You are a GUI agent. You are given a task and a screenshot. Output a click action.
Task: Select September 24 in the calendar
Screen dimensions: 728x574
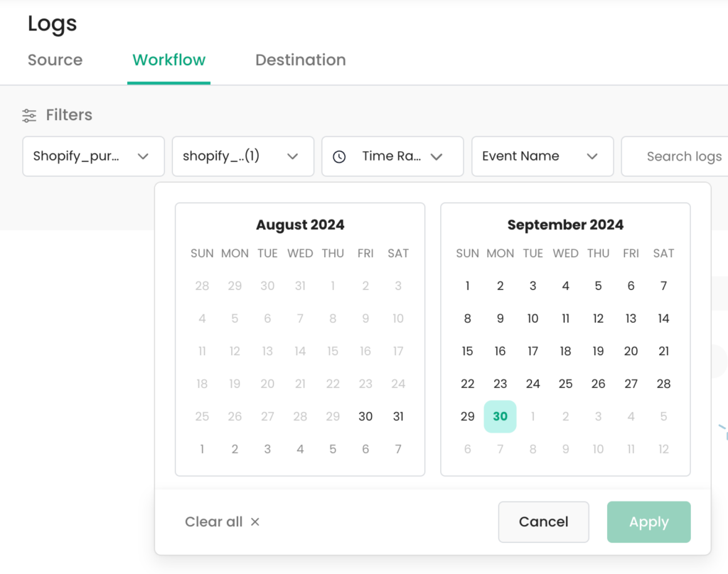533,384
